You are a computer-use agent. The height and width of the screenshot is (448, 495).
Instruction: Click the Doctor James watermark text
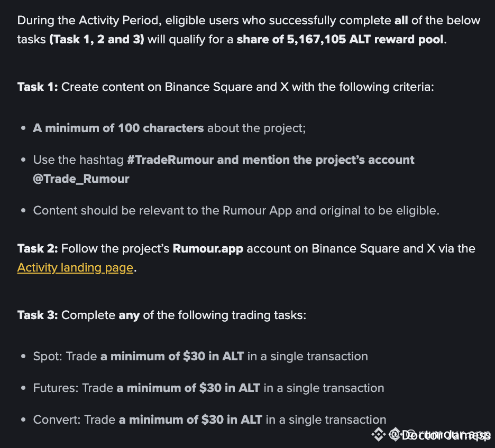pos(446,436)
